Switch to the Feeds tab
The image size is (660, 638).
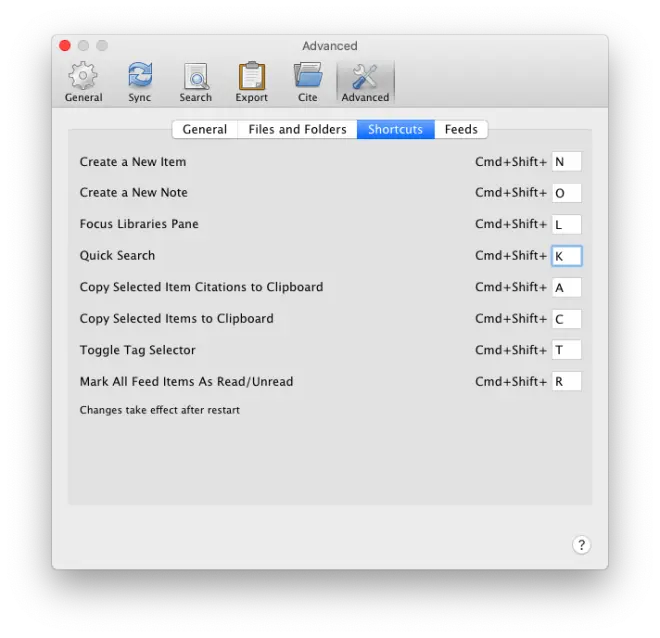(461, 129)
